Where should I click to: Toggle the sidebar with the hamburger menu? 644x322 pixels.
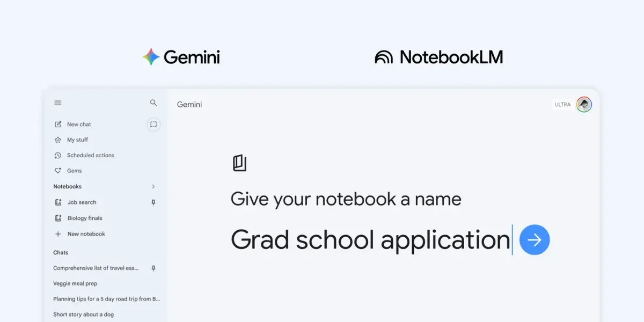tap(57, 103)
